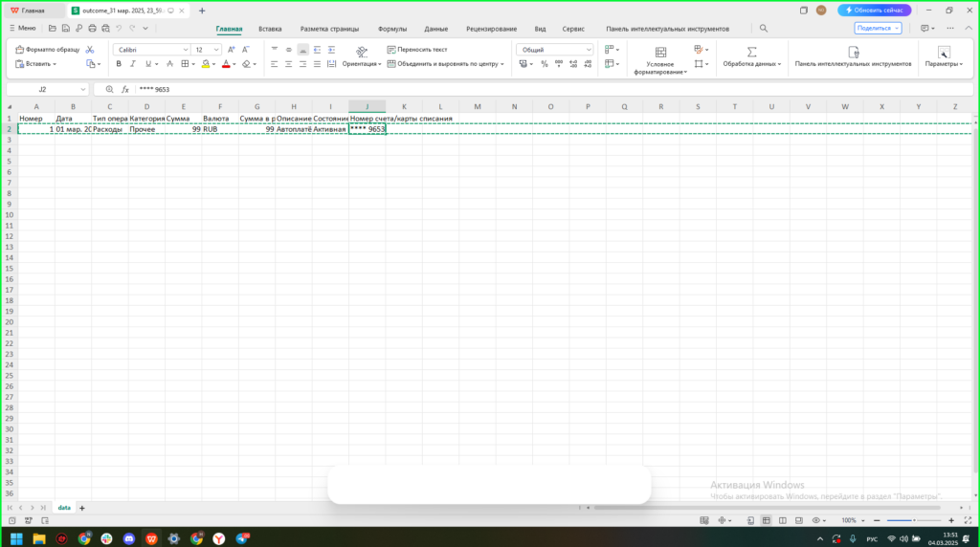Open the font size 12 dropdown
Viewport: 980px width, 547px height.
coord(216,50)
